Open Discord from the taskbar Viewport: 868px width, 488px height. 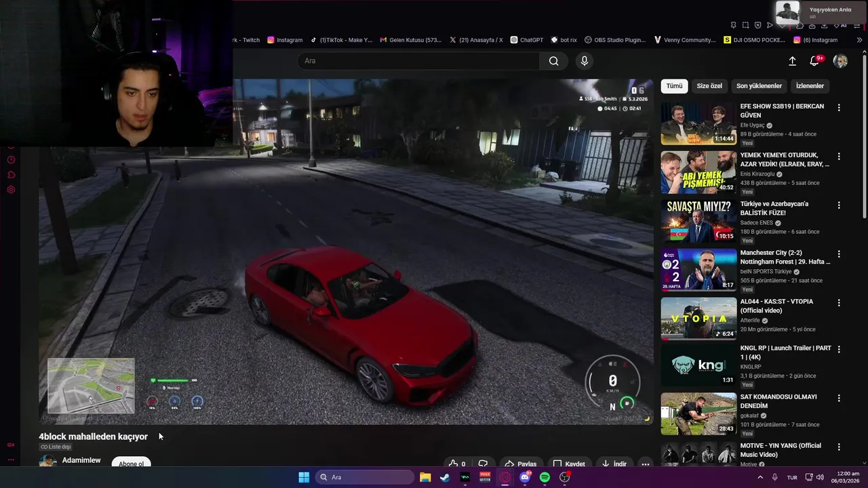pos(525,477)
